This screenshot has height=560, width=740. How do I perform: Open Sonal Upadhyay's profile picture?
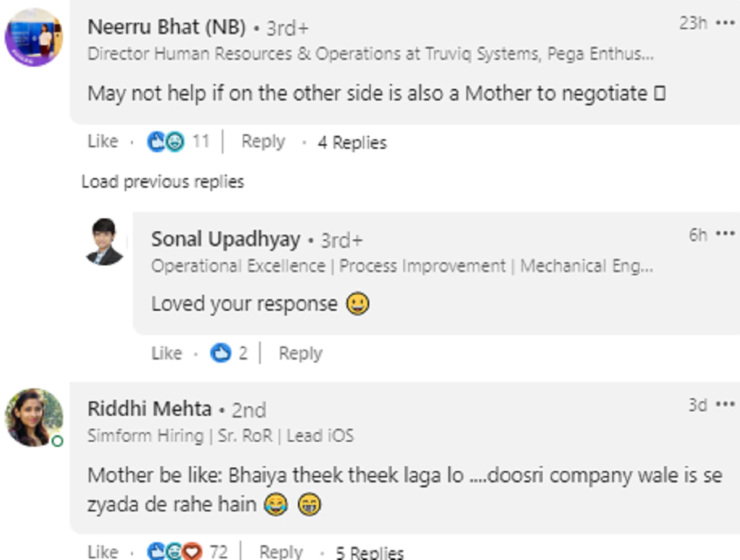point(104,241)
